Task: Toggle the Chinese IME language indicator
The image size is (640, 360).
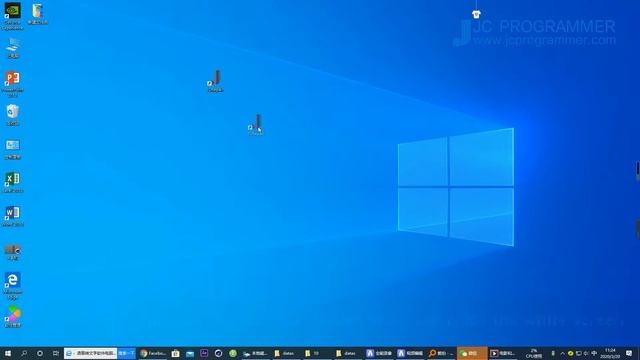Action: click(x=594, y=353)
